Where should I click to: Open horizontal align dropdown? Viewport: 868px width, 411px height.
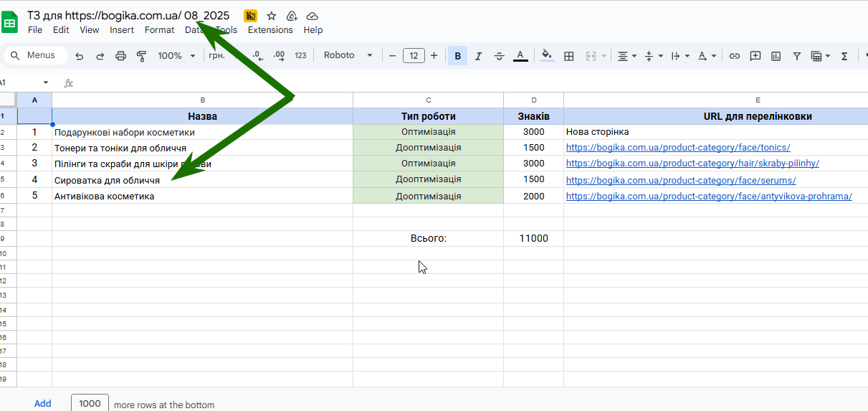coord(627,56)
